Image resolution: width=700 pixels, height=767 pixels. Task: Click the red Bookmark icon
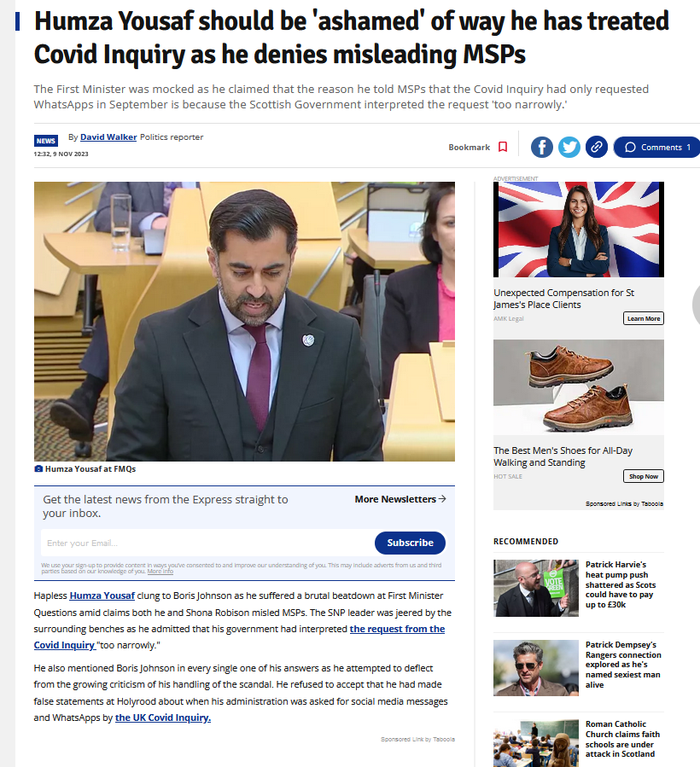502,147
